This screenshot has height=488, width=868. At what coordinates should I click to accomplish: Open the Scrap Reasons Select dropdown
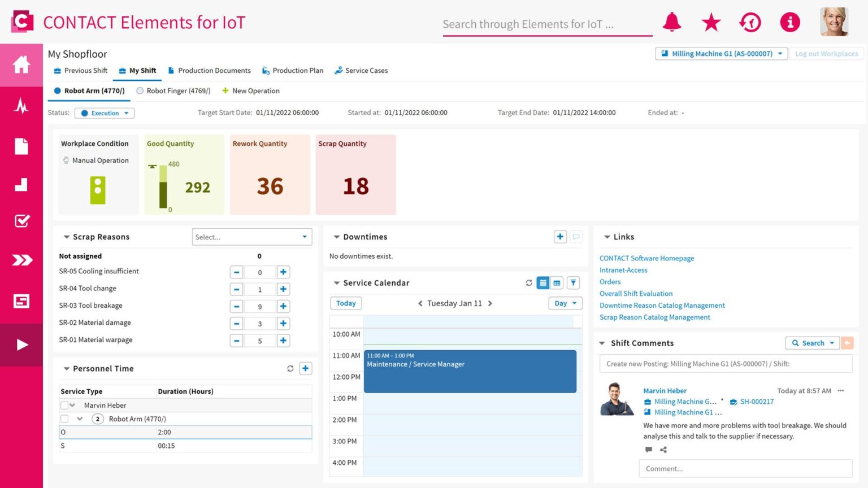251,237
